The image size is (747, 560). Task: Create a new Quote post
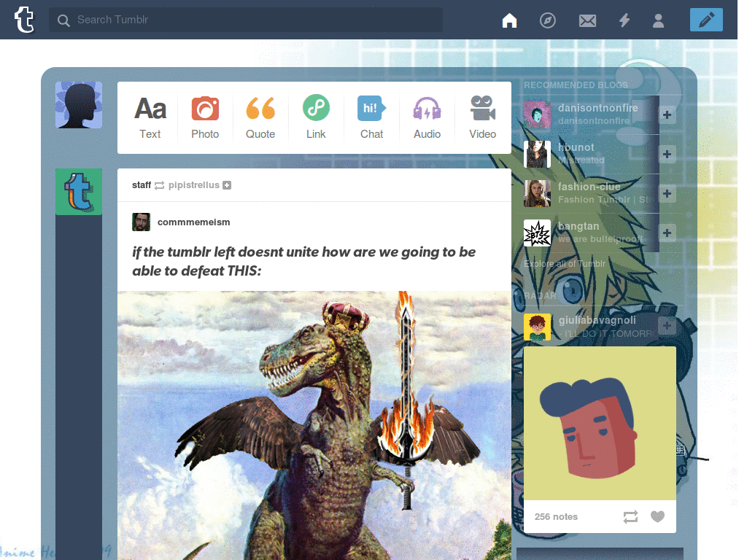pos(260,117)
